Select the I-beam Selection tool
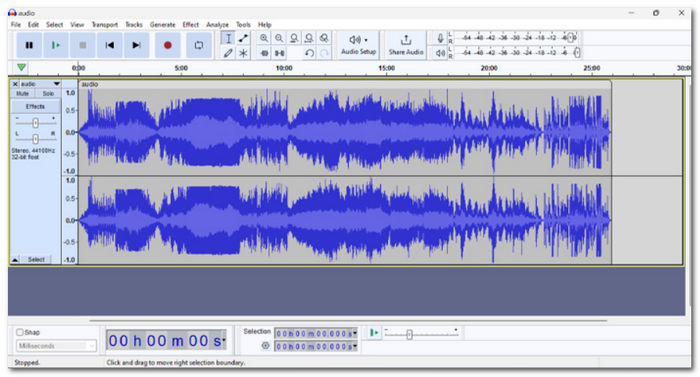700x377 pixels. coord(228,38)
